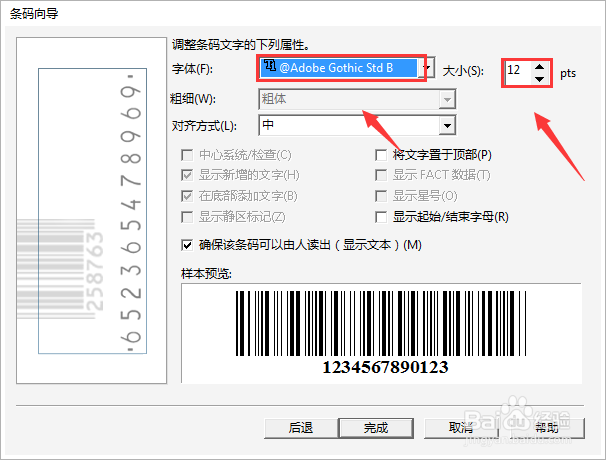Decrease font size with down spinner arrow
This screenshot has height=460, width=606.
point(540,78)
